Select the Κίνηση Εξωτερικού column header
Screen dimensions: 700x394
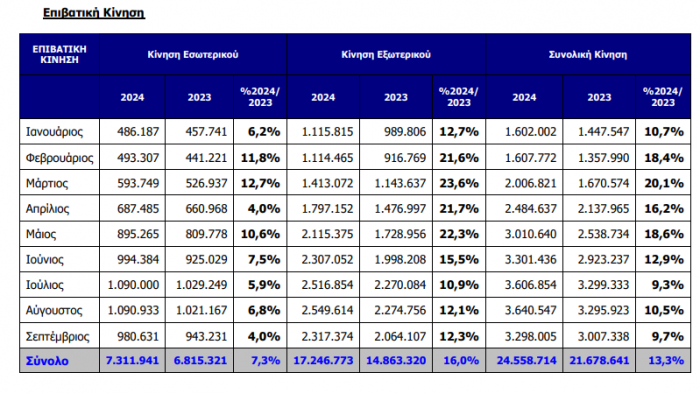point(386,54)
